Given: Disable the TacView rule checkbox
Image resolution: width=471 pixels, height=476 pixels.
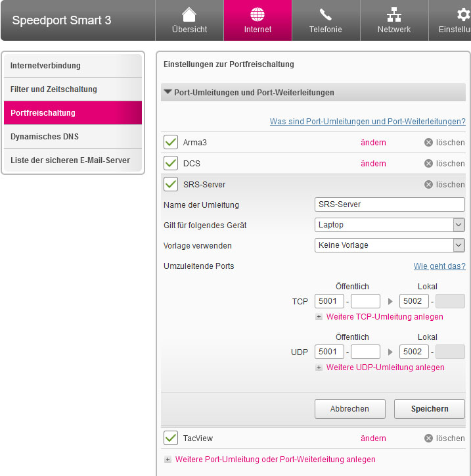Looking at the screenshot, I should coord(171,438).
